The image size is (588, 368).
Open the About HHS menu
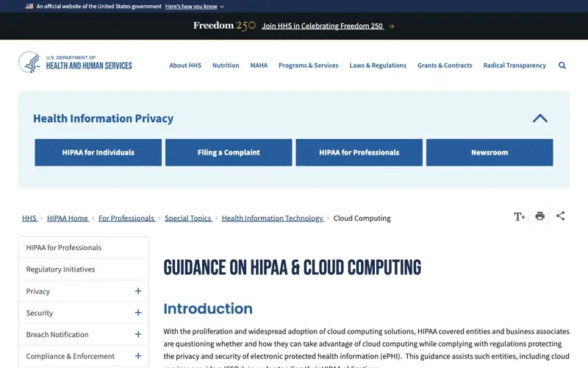[185, 66]
